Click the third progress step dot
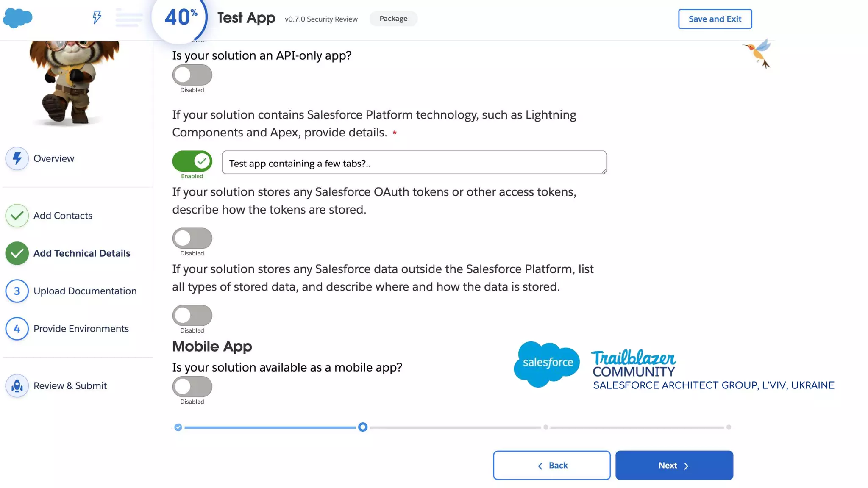 pyautogui.click(x=546, y=427)
